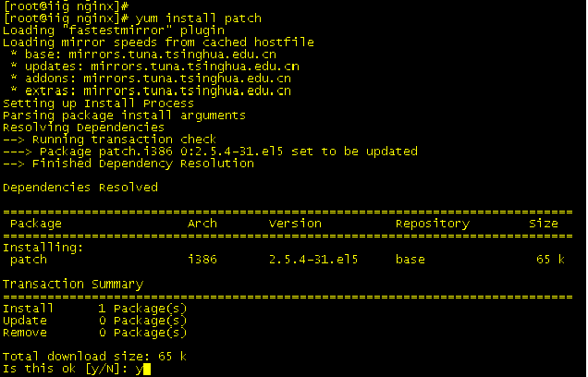Click the 'yum install patch' command text
This screenshot has height=377, width=588.
click(x=198, y=18)
